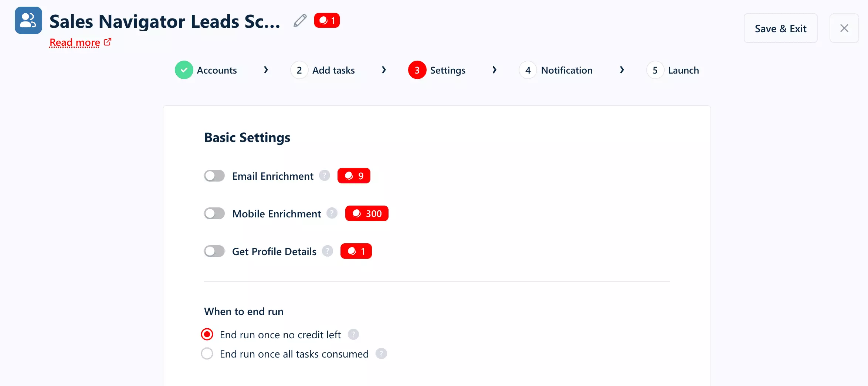This screenshot has height=386, width=868.
Task: Turn on Get Profile Details toggle
Action: [x=214, y=251]
